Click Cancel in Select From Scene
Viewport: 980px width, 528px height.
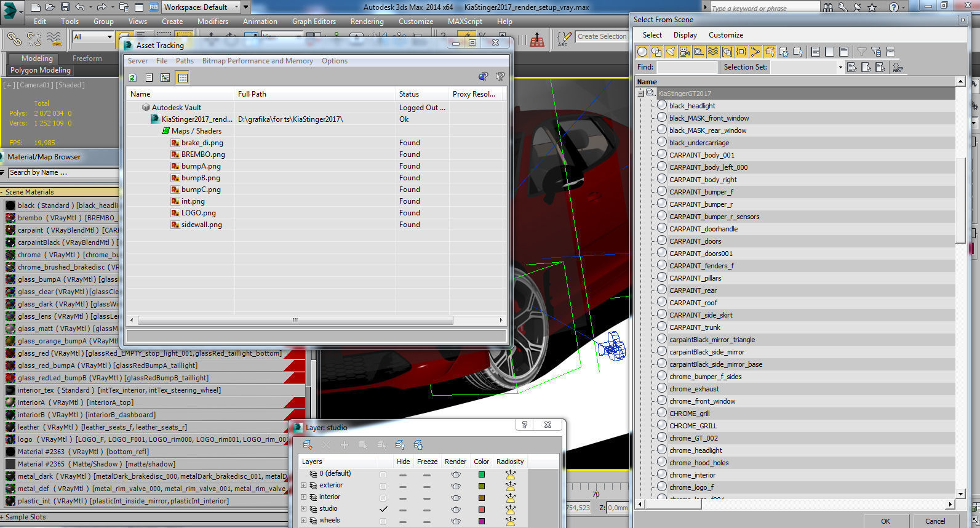[x=935, y=521]
